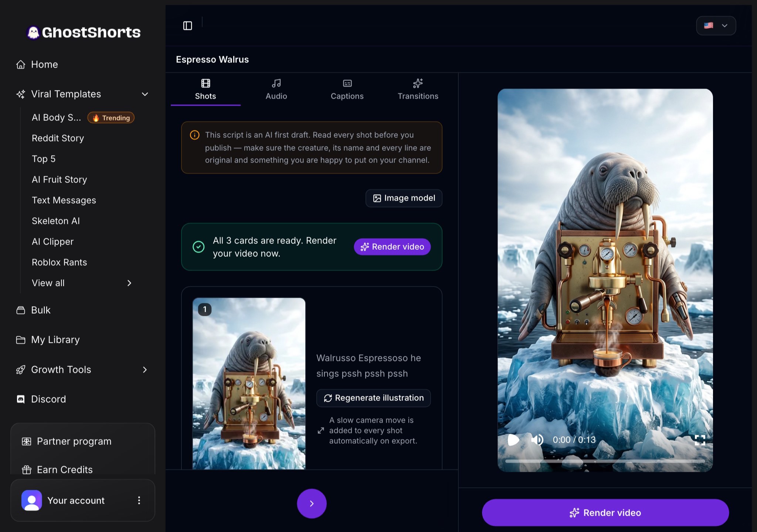This screenshot has width=757, height=532.
Task: Open the language flag dropdown
Action: coord(716,25)
